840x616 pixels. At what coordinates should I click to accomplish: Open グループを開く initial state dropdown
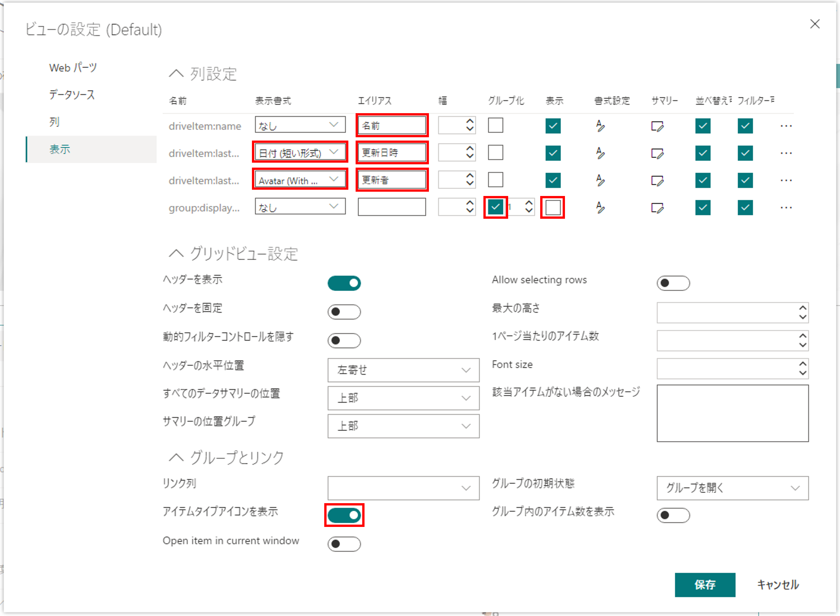[x=732, y=488]
